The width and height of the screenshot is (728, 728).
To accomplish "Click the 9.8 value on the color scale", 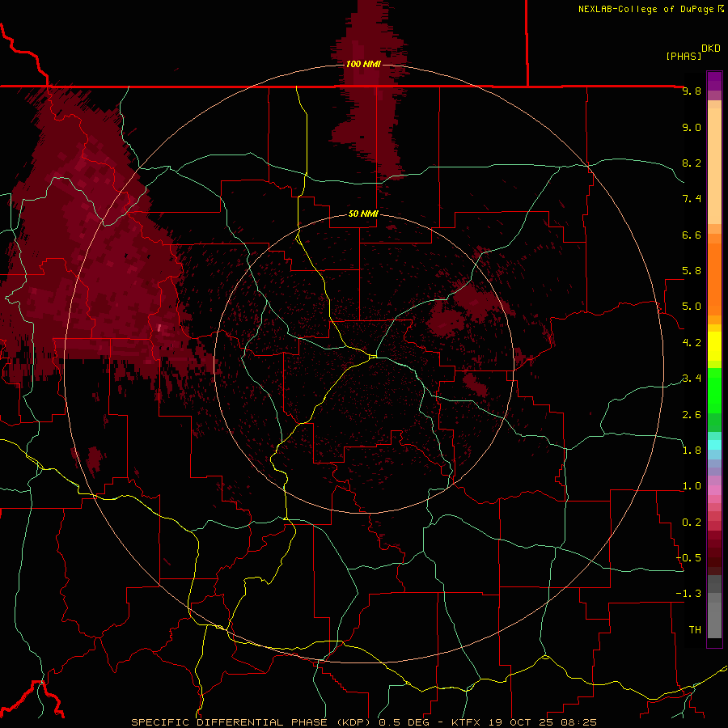I will [692, 91].
